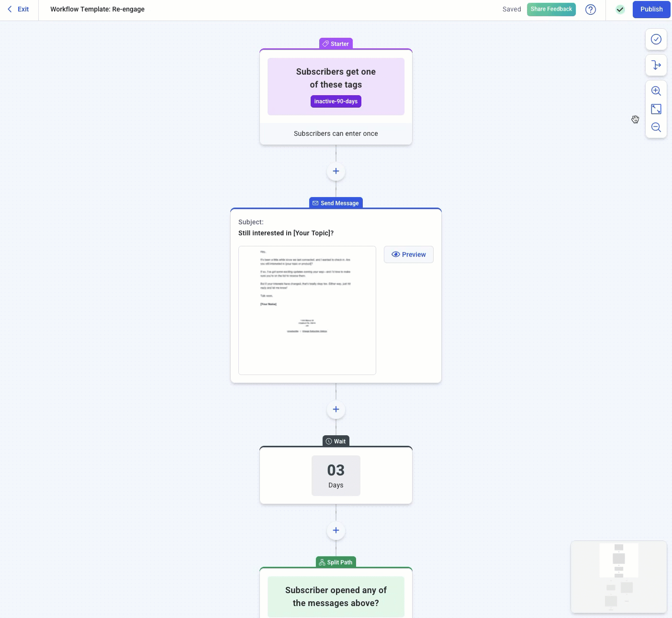Open the add-step menu below the email message
Screen dimensions: 672x618
(x=336, y=409)
